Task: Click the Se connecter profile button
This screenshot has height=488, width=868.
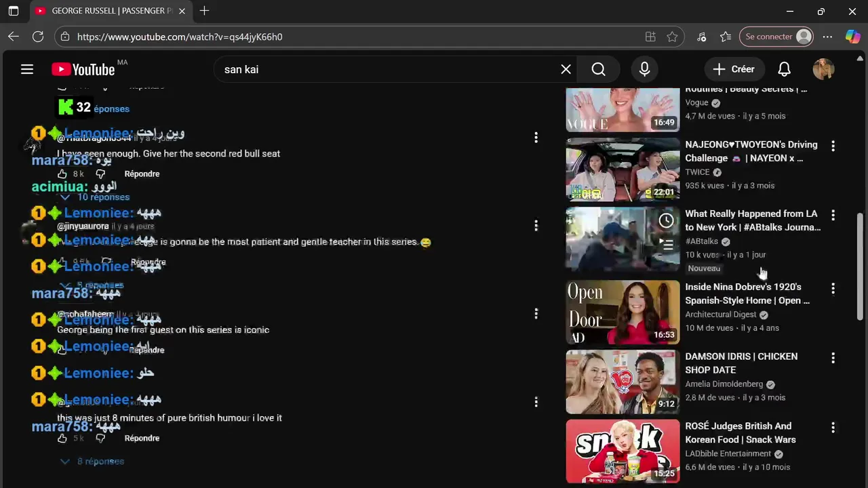Action: [776, 37]
